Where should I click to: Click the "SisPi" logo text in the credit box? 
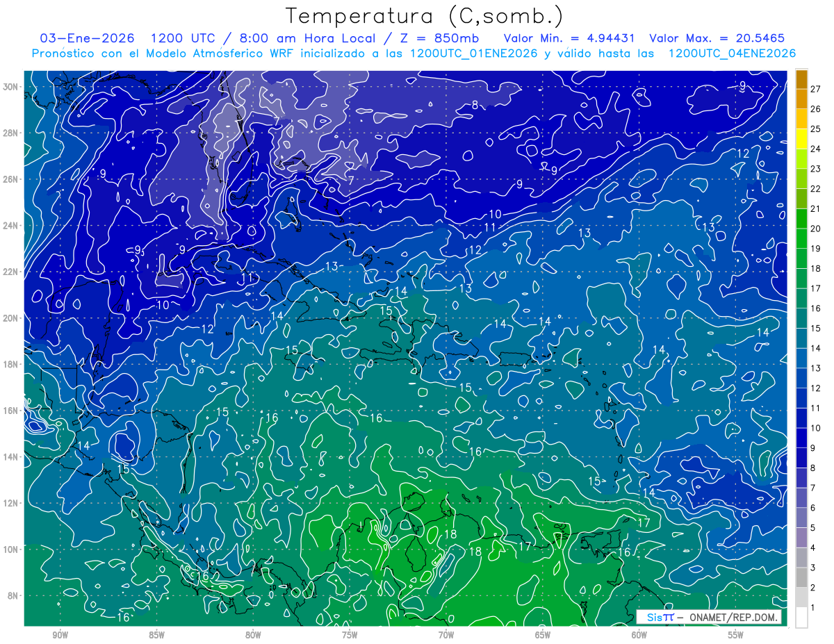coord(660,617)
